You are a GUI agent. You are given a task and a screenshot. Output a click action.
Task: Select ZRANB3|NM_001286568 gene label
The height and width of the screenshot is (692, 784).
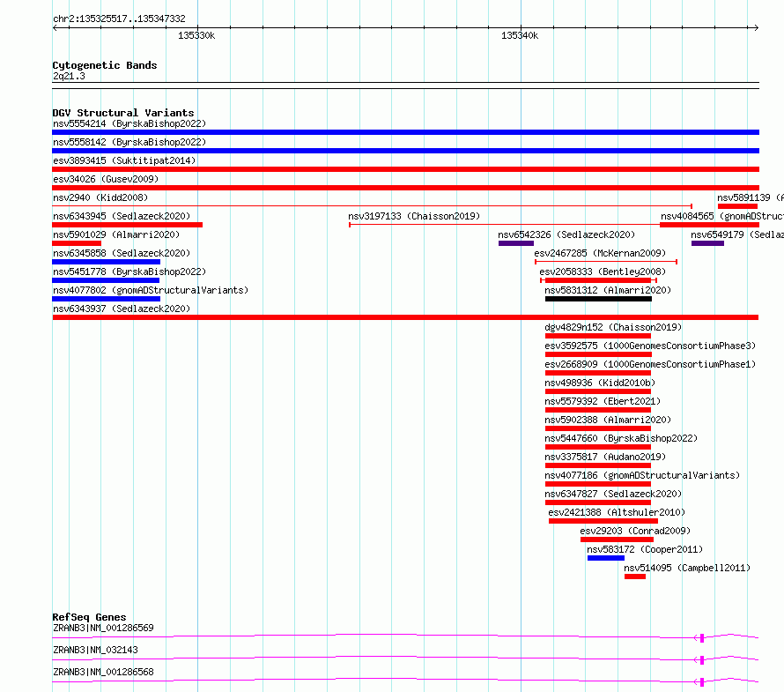tap(103, 672)
